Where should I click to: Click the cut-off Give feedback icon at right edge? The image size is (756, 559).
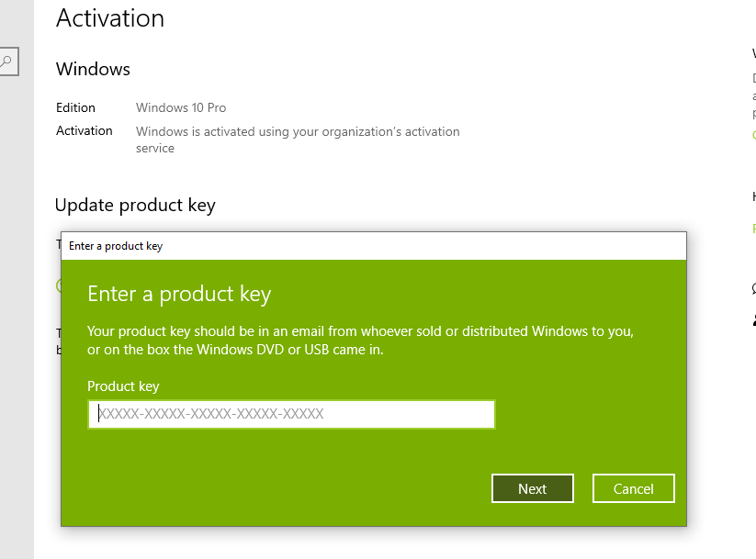click(753, 320)
